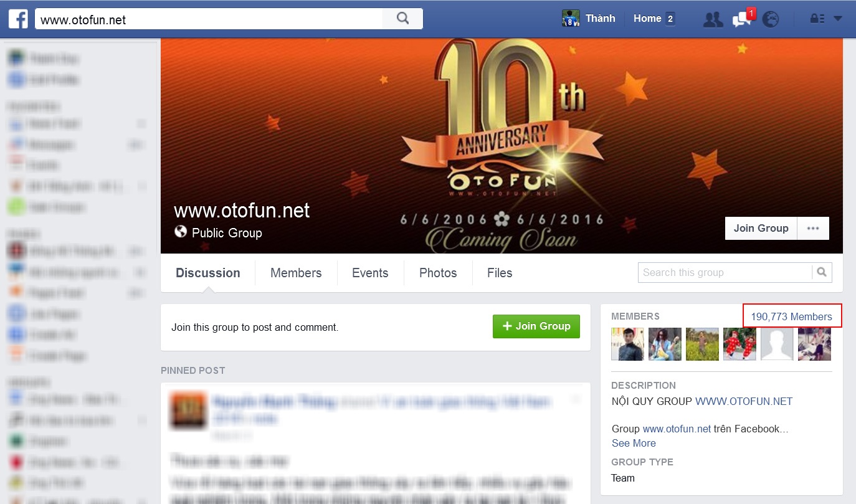
Task: Open the friend requests icon
Action: point(713,19)
